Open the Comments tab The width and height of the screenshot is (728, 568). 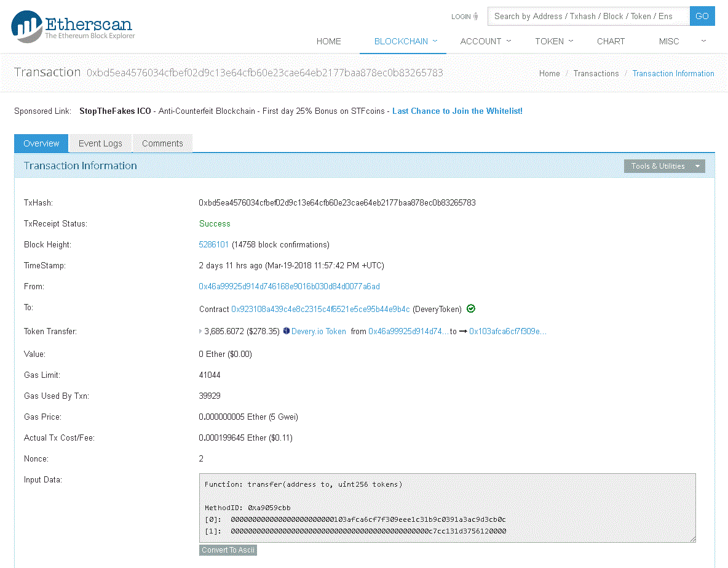pyautogui.click(x=162, y=143)
